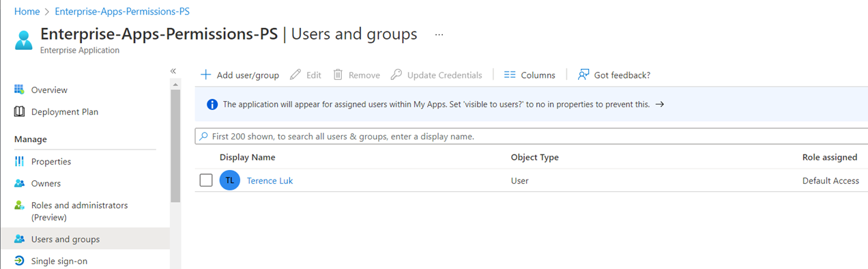Click the sidebar scrollbar up arrow
The width and height of the screenshot is (868, 269).
pos(175,84)
